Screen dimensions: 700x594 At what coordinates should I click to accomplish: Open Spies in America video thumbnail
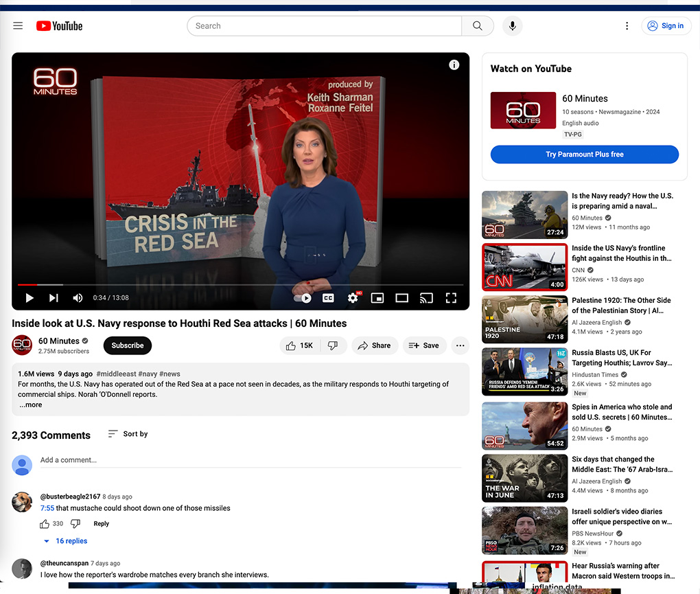(524, 426)
